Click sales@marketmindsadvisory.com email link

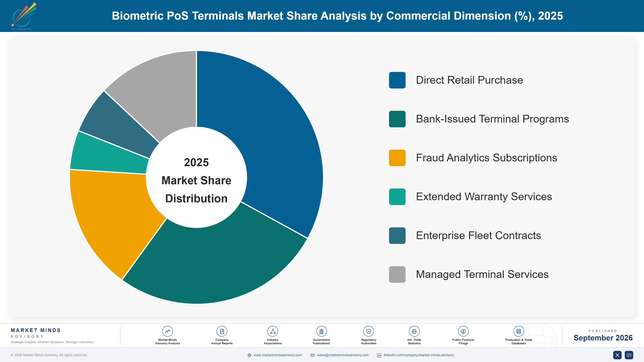(x=343, y=355)
